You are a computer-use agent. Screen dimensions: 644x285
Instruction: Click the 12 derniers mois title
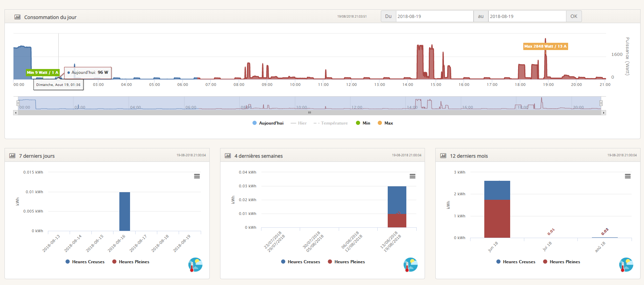point(469,156)
